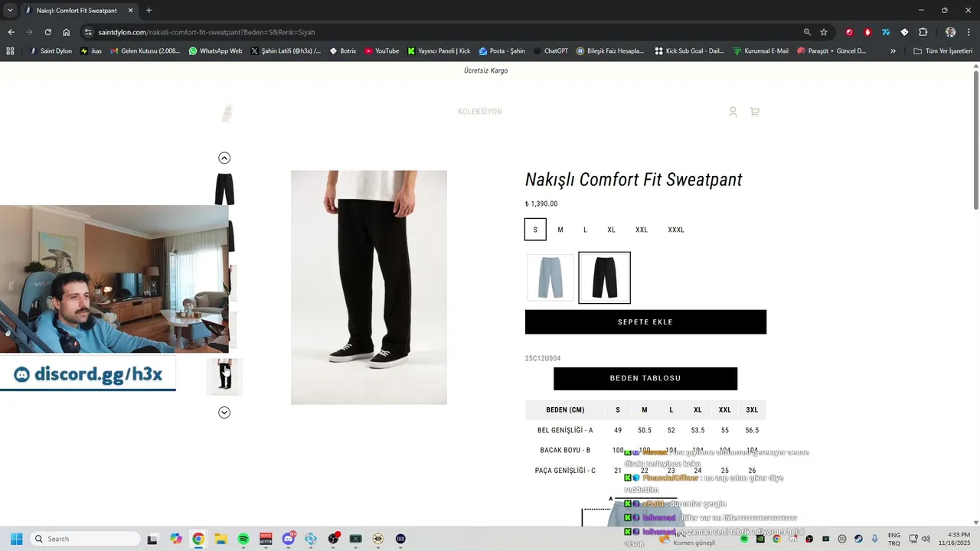Open the Chrome profile avatar
980x551 pixels.
(x=950, y=32)
